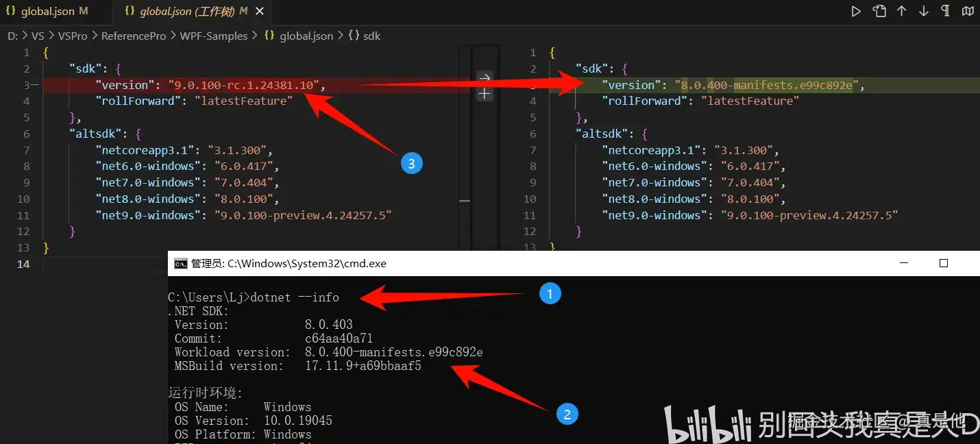Open the ReferencePro breadcrumb dropdown
This screenshot has height=444, width=980.
point(134,36)
